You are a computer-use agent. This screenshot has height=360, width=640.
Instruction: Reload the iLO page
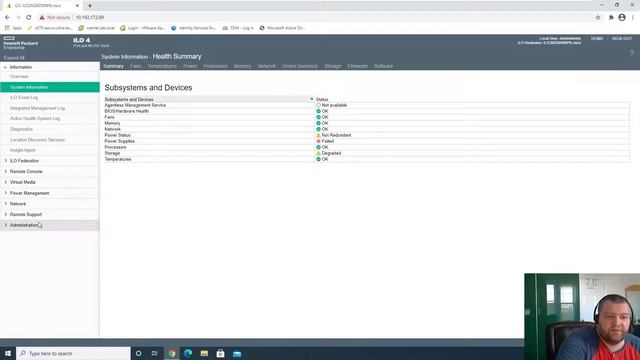pyautogui.click(x=29, y=18)
